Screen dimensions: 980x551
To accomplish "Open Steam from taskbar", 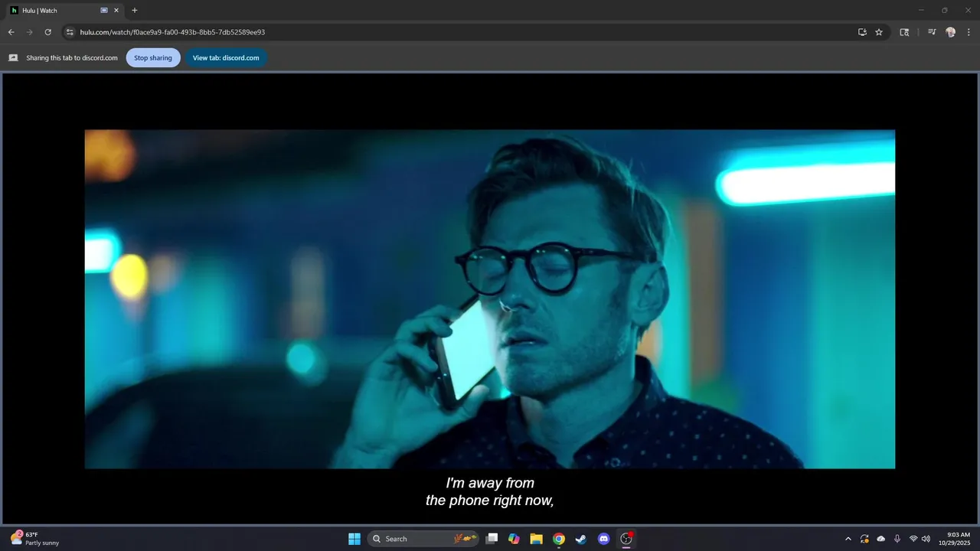I will [581, 539].
